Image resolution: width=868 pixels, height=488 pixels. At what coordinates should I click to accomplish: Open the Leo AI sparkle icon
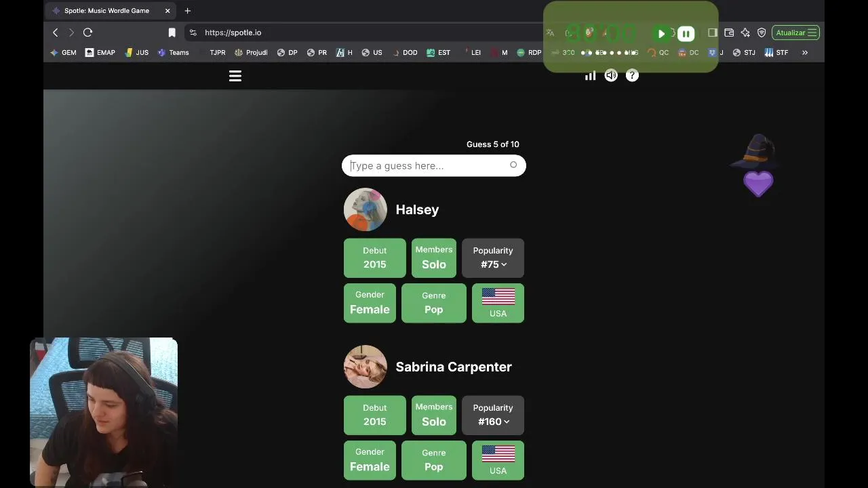(x=745, y=33)
